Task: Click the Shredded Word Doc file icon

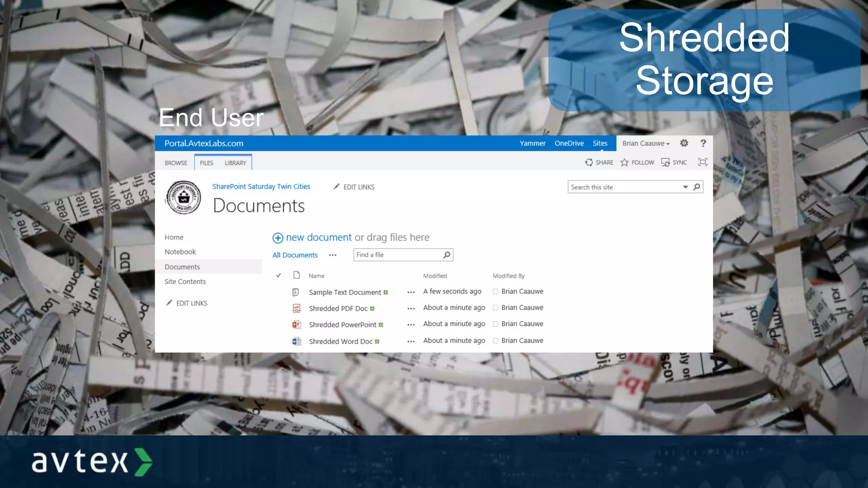Action: pos(296,341)
